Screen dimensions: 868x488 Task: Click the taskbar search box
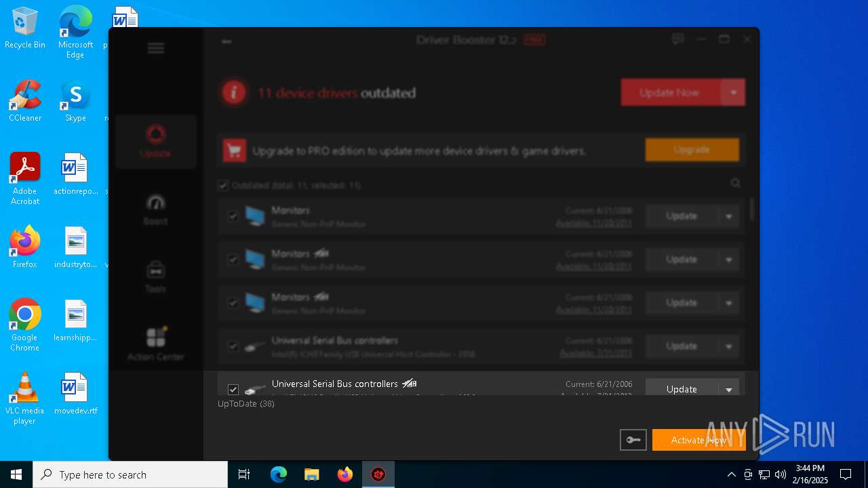130,474
